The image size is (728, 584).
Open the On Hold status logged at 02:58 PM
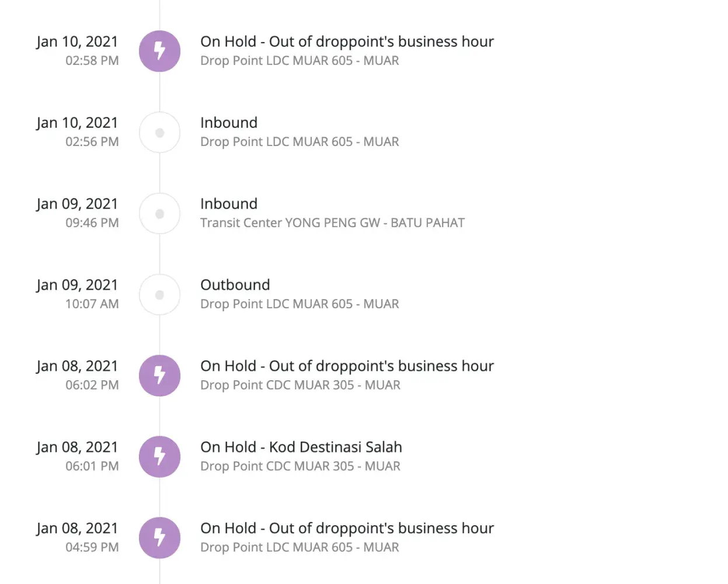point(347,42)
